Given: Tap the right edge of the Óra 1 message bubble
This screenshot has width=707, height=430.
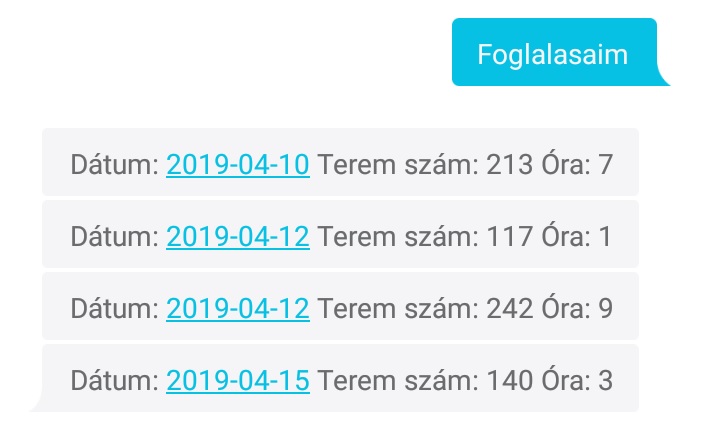Looking at the screenshot, I should click(630, 236).
